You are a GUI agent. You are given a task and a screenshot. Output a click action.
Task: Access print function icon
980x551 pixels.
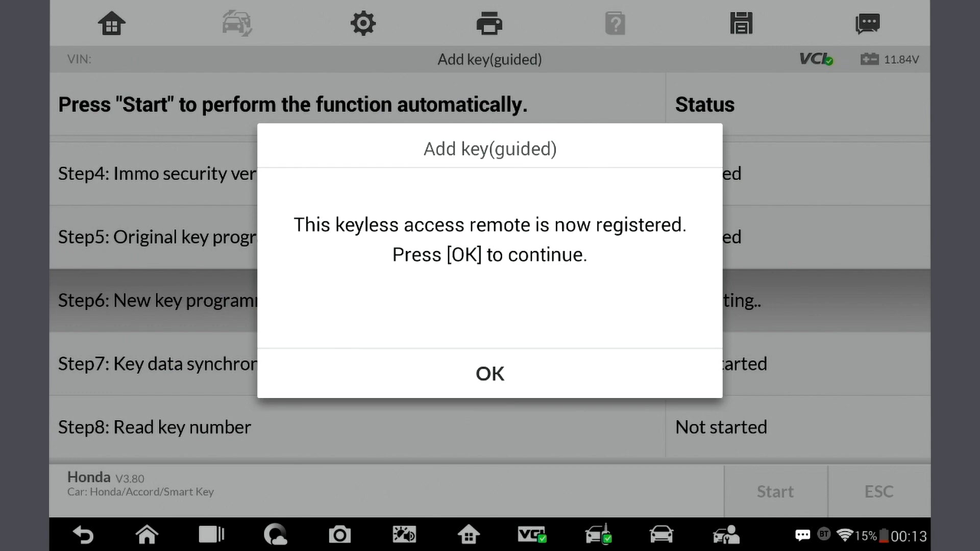tap(489, 23)
